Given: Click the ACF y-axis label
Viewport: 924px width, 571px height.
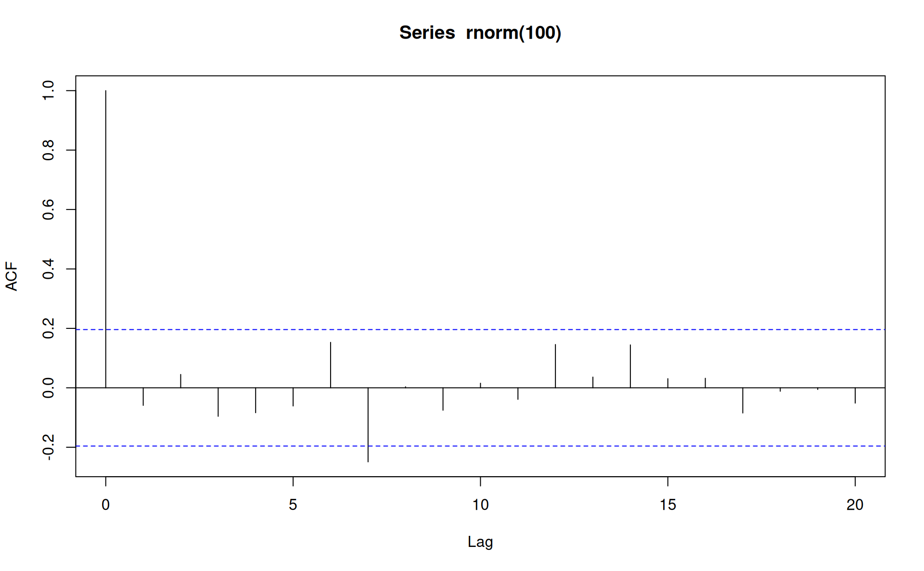Looking at the screenshot, I should click(x=12, y=276).
